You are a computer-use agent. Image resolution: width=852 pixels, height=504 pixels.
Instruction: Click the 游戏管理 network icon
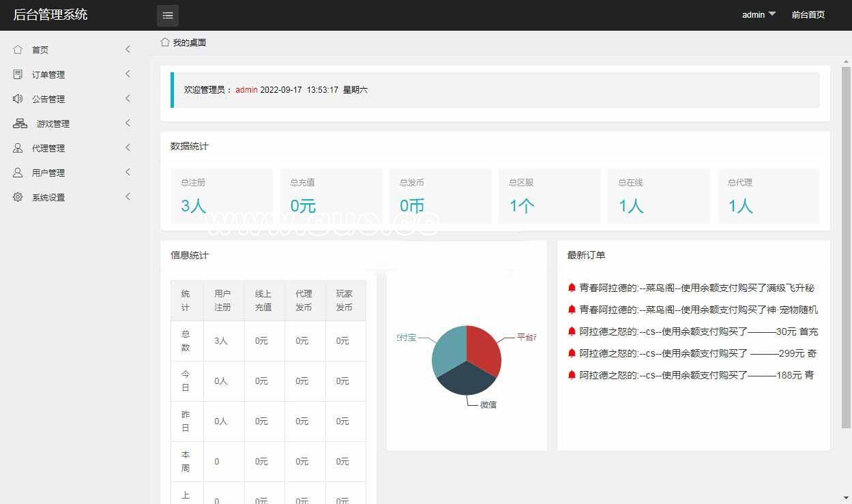pyautogui.click(x=20, y=123)
